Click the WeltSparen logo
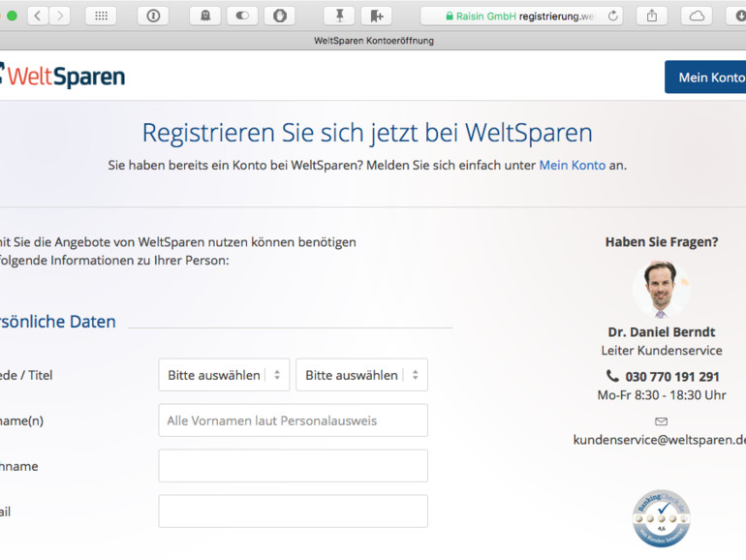 pos(62,76)
